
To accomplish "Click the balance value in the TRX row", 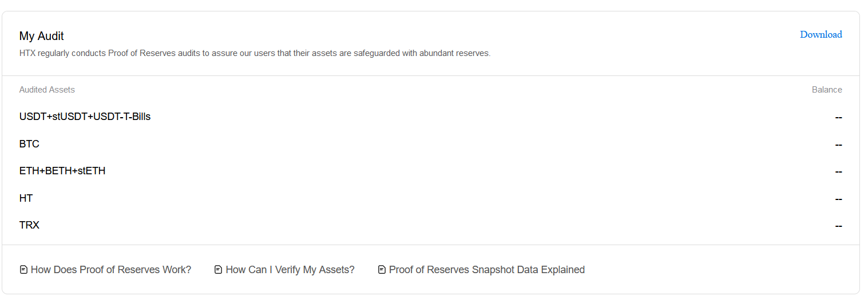I will (838, 226).
